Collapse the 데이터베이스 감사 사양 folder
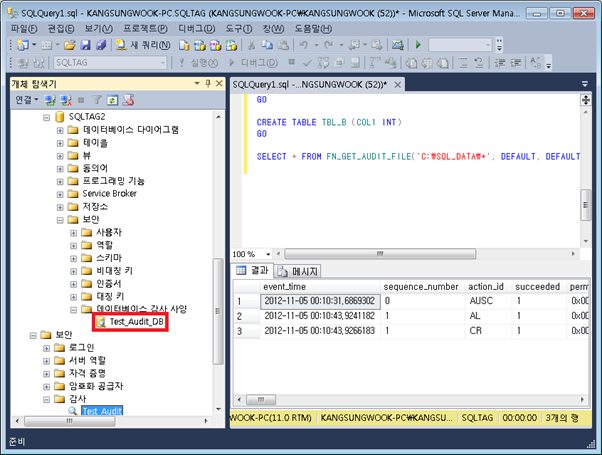602x455 pixels. [73, 310]
